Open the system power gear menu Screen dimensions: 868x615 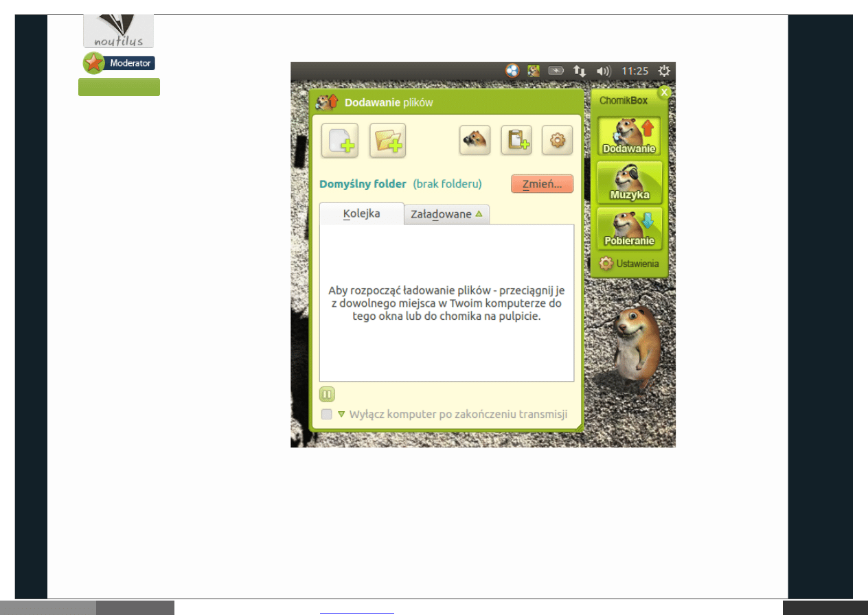(664, 71)
